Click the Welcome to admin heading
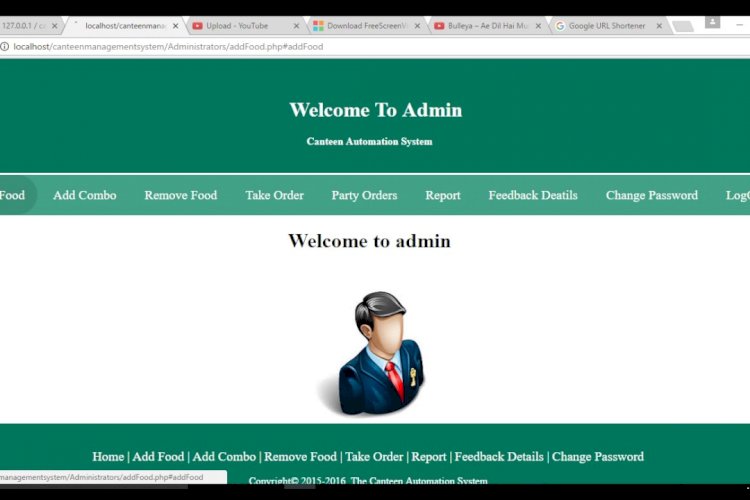This screenshot has width=750, height=500. point(369,241)
